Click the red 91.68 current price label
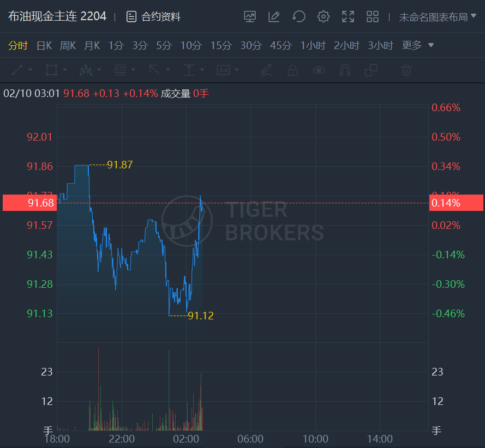Screen dimensions: 485x448 (x=29, y=203)
